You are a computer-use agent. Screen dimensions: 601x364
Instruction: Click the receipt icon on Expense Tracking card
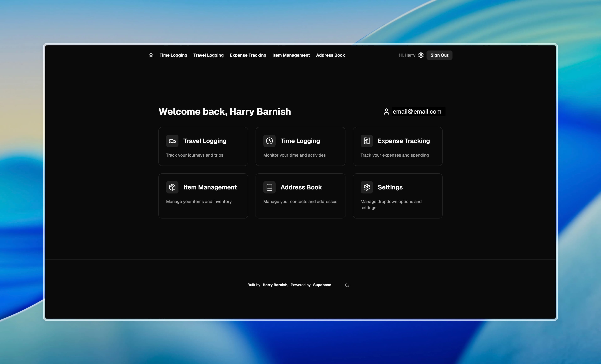click(366, 141)
